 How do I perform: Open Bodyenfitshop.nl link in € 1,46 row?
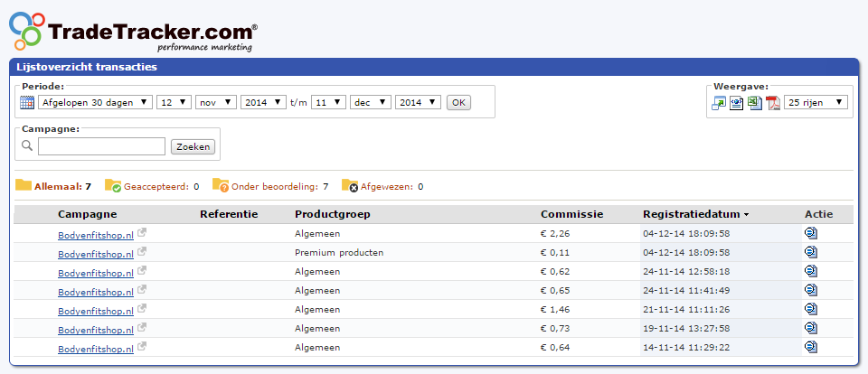pos(96,311)
